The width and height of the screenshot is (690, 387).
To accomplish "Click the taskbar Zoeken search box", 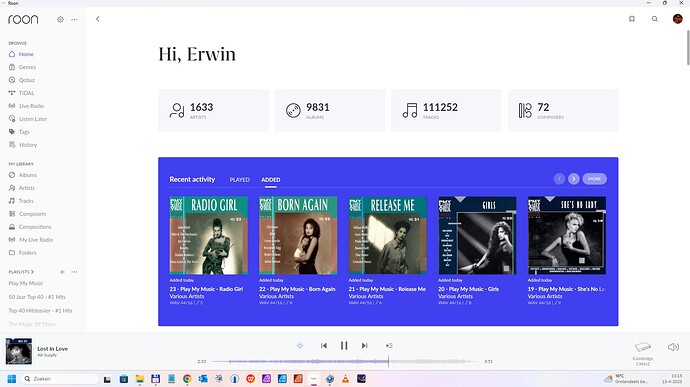I will [x=61, y=379].
